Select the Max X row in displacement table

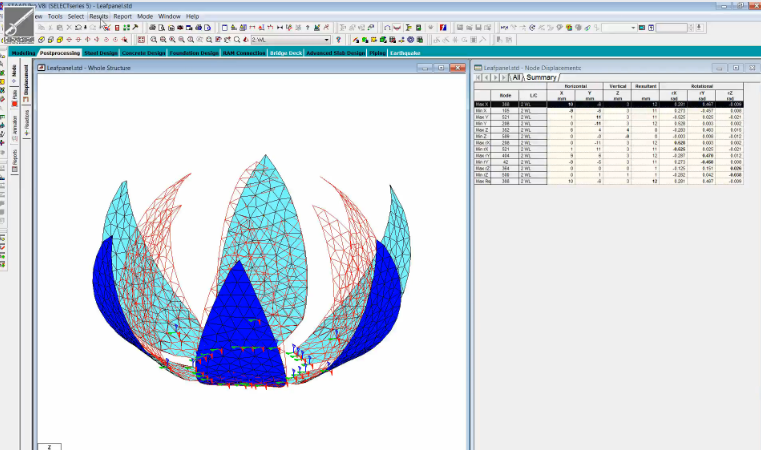point(609,104)
